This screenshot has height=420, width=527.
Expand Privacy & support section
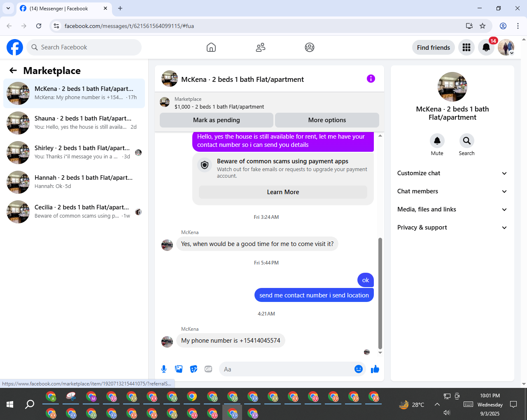click(x=452, y=227)
